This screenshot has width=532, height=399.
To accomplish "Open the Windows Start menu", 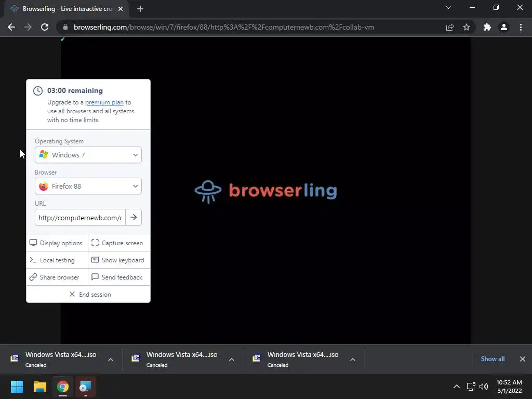I will click(x=17, y=387).
